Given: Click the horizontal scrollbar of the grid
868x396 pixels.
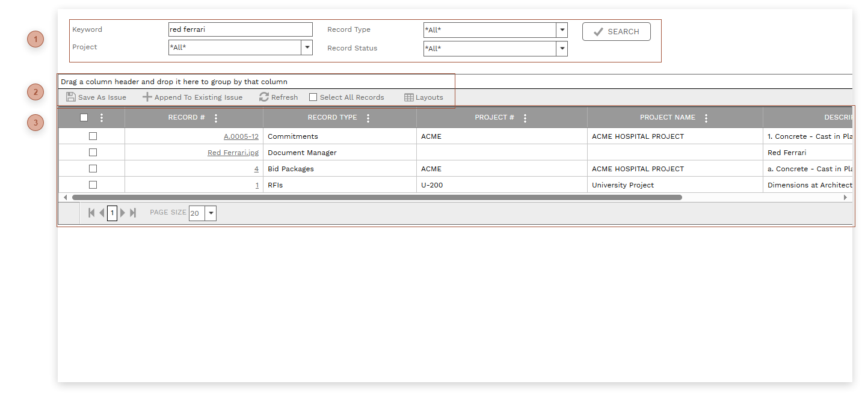Looking at the screenshot, I should [377, 197].
